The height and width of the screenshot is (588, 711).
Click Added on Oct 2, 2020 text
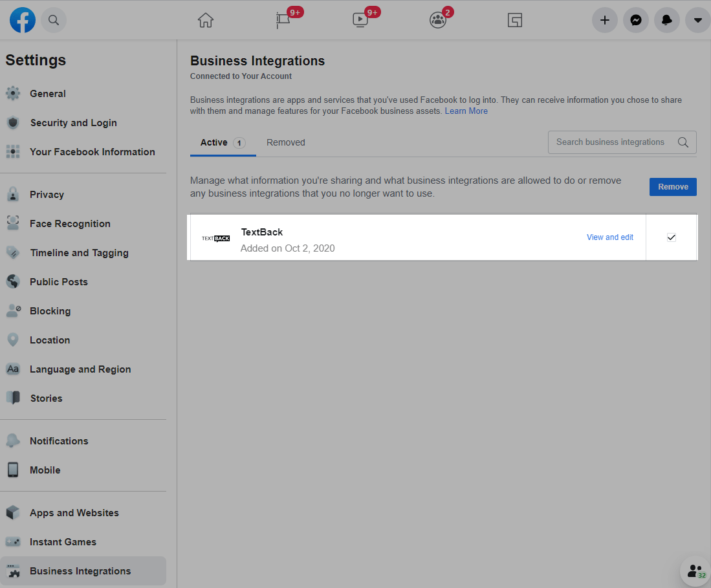point(287,248)
